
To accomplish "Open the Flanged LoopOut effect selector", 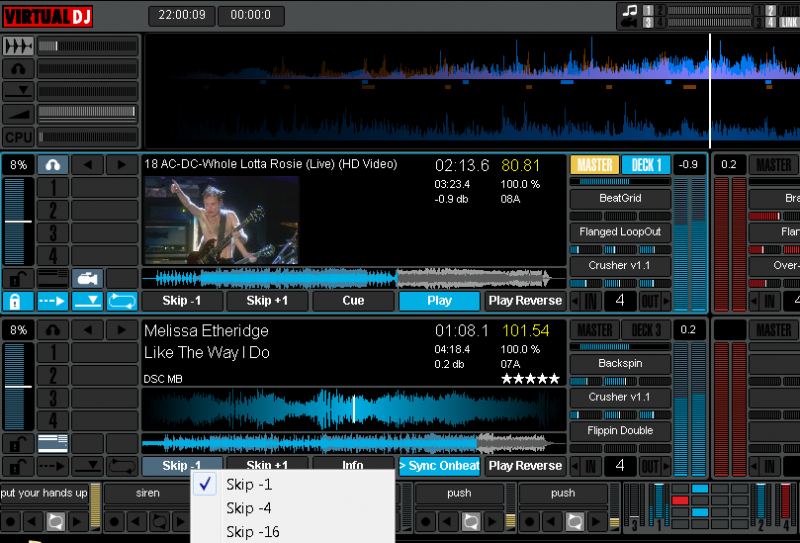I will pyautogui.click(x=620, y=232).
